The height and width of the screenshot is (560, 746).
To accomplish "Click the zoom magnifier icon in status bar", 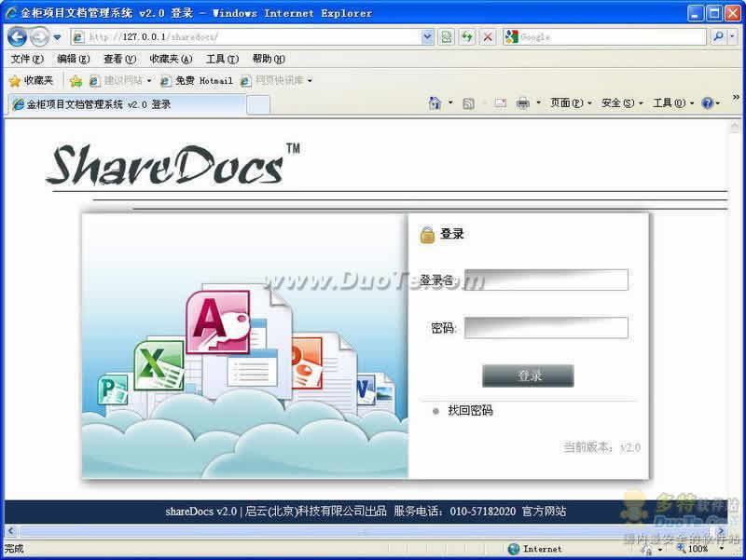I will 682,549.
